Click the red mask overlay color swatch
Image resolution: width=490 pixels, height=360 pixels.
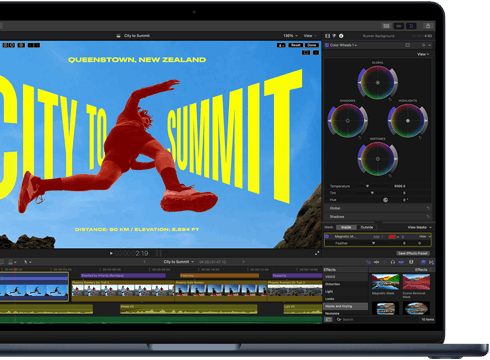tap(392, 237)
